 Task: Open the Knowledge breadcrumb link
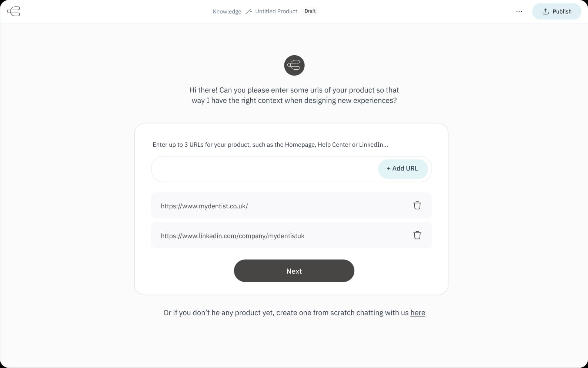coord(227,11)
